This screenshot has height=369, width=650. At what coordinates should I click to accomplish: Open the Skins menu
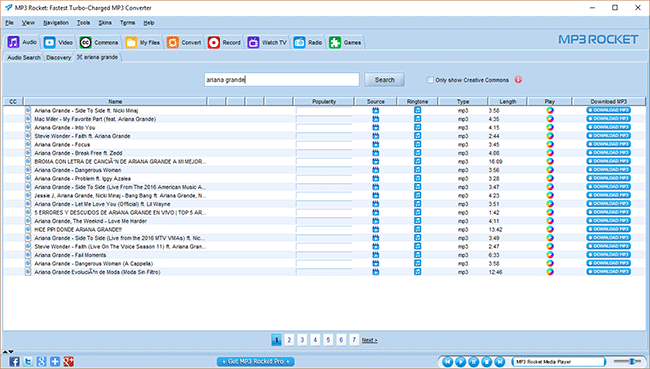point(105,23)
